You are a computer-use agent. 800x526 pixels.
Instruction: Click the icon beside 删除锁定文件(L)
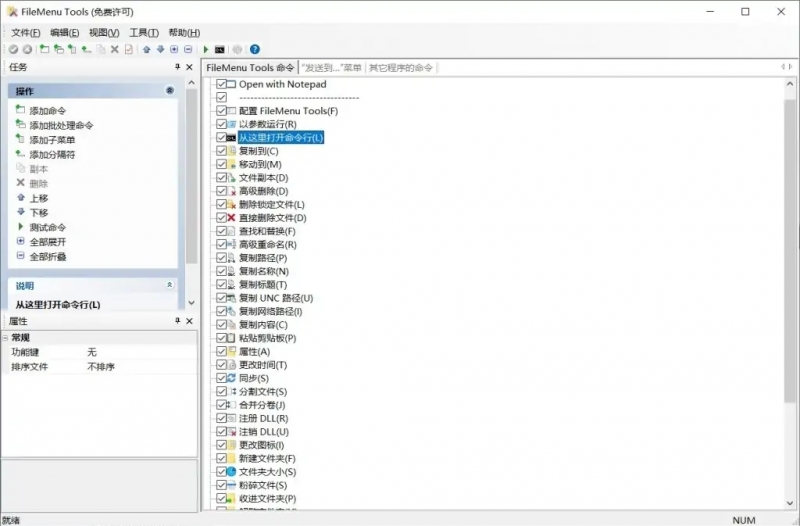[x=231, y=205]
